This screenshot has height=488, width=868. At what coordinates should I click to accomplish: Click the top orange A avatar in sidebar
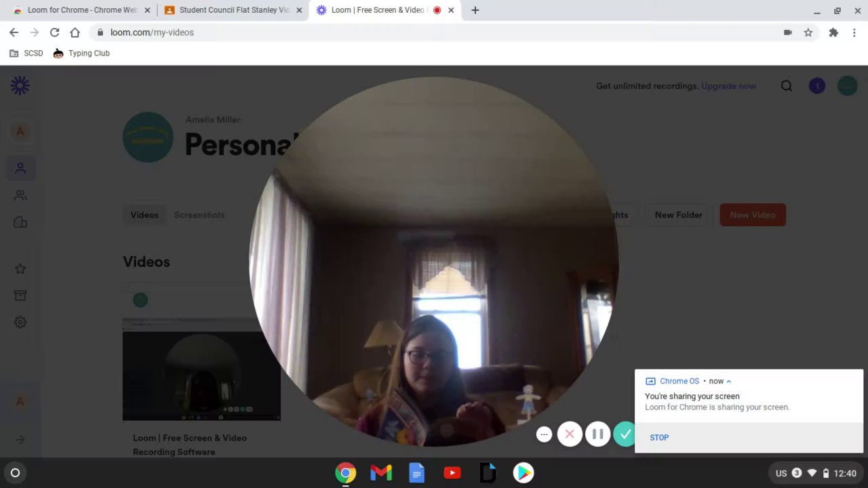(20, 131)
